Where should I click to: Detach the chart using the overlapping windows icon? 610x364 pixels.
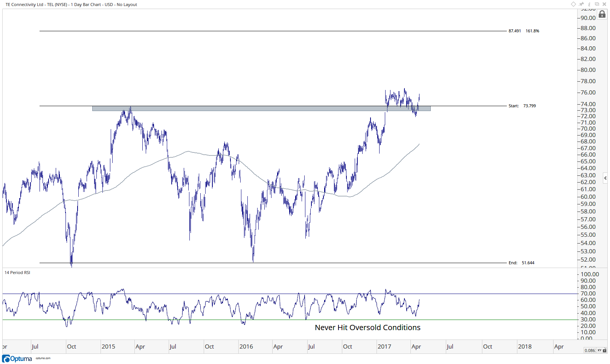point(597,4)
